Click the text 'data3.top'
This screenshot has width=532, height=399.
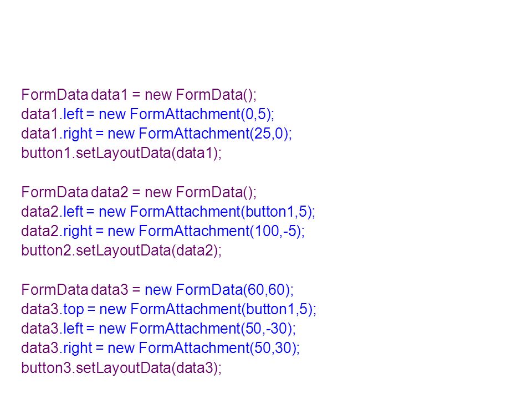52,309
